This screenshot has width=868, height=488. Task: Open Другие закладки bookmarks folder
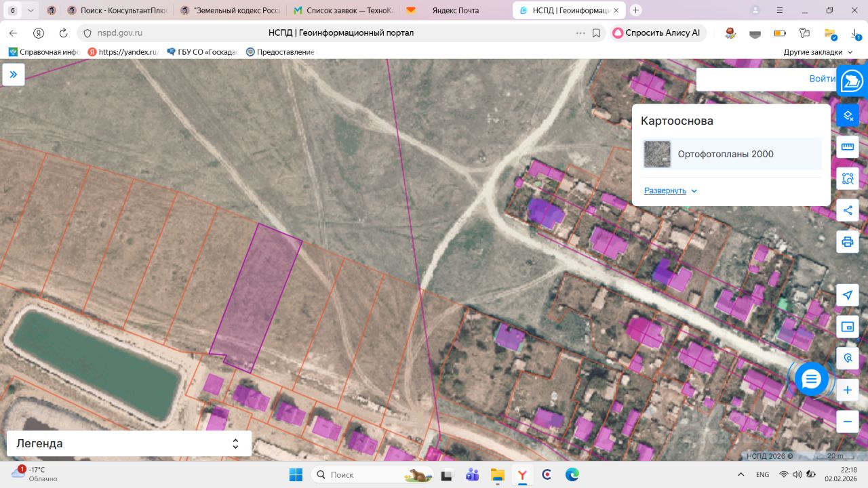click(818, 52)
